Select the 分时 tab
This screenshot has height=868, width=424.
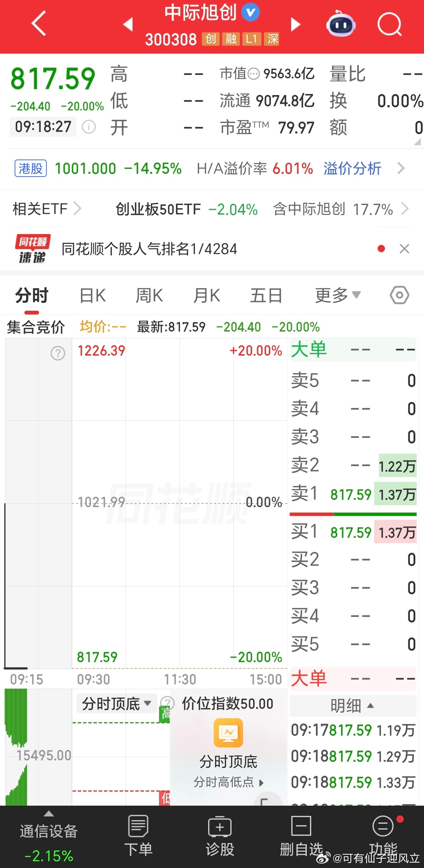[x=32, y=295]
